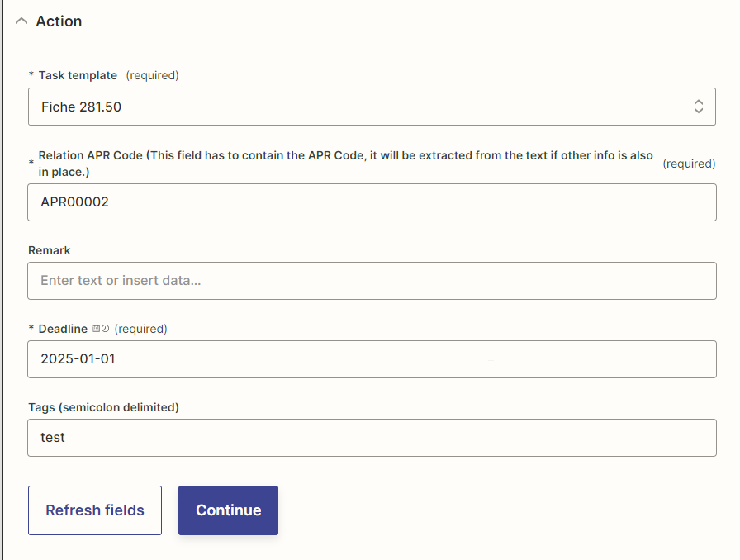Open the Task template dropdown
The image size is (740, 560).
(x=372, y=107)
